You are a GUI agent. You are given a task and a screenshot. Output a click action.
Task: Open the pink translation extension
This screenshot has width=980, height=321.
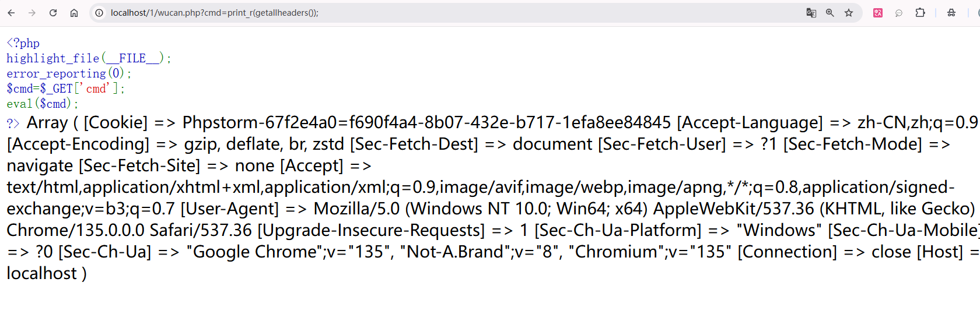878,13
